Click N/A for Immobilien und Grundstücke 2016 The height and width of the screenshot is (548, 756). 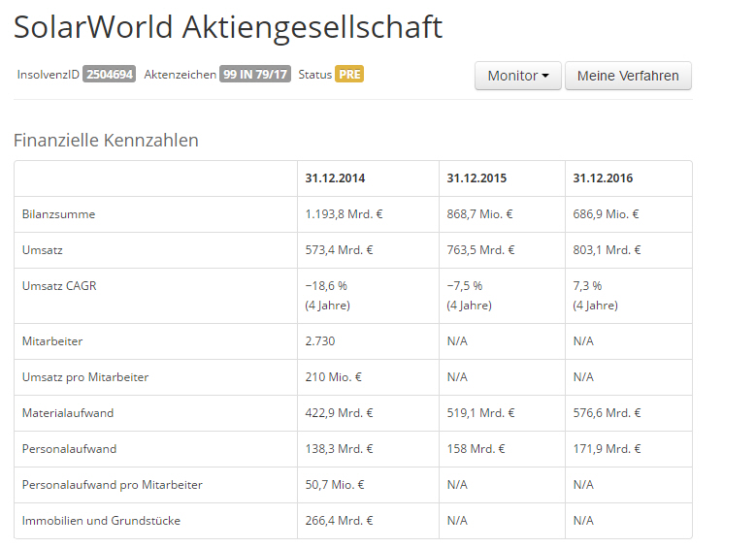tap(583, 521)
